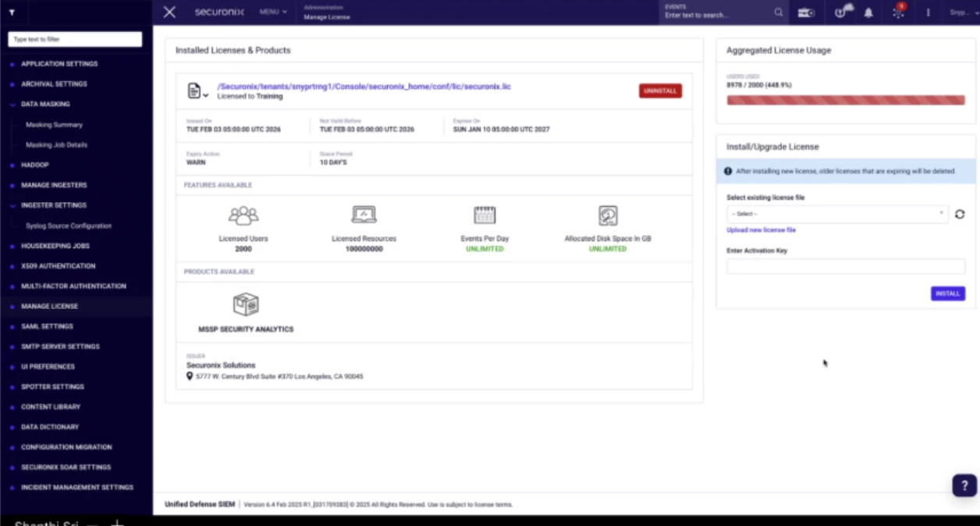Open Configuration Migration
980x526 pixels.
pos(66,448)
